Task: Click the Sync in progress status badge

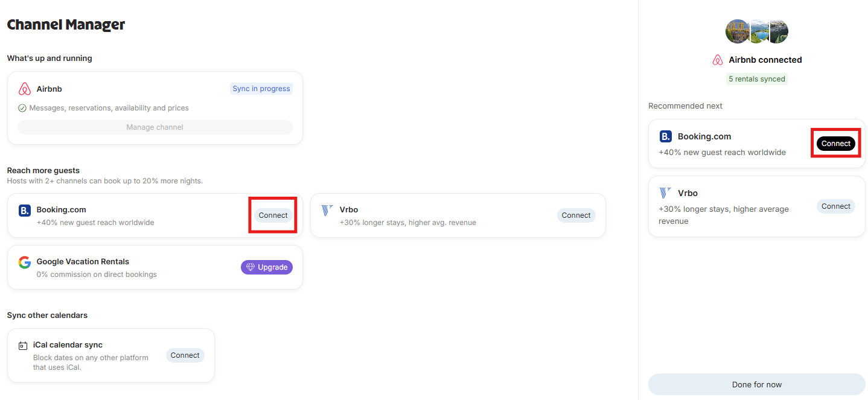Action: click(x=261, y=89)
